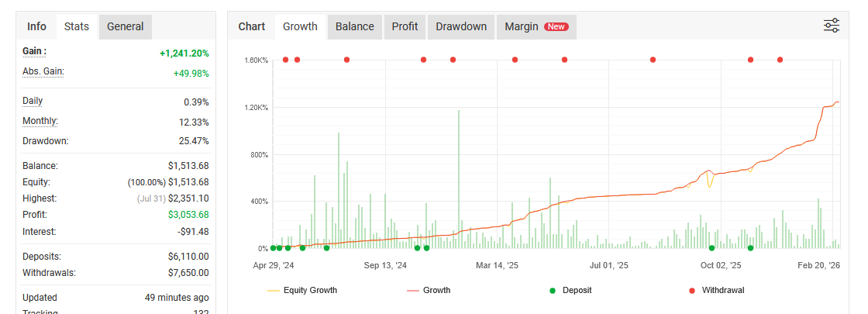Click the rightmost green deposit marker

pyautogui.click(x=750, y=248)
